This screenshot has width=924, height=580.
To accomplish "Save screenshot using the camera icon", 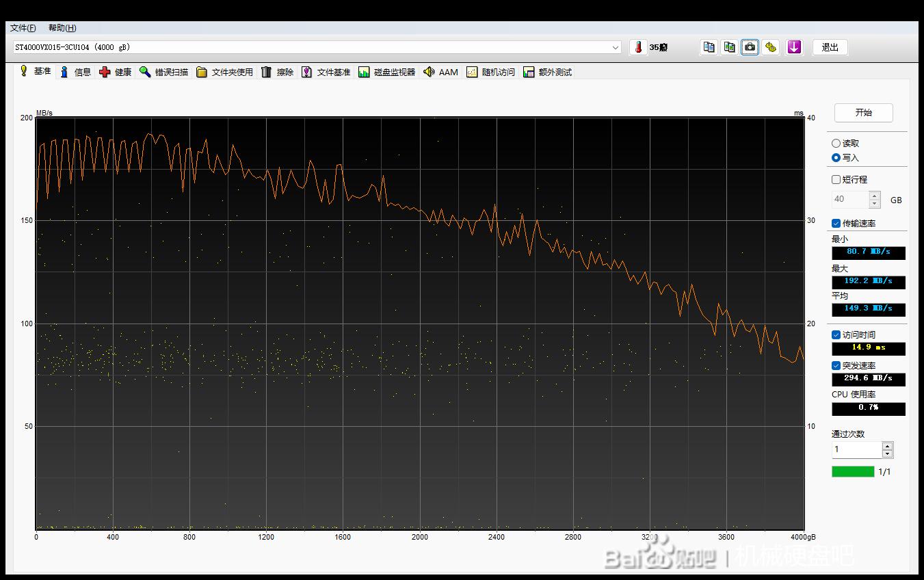I will [x=750, y=47].
